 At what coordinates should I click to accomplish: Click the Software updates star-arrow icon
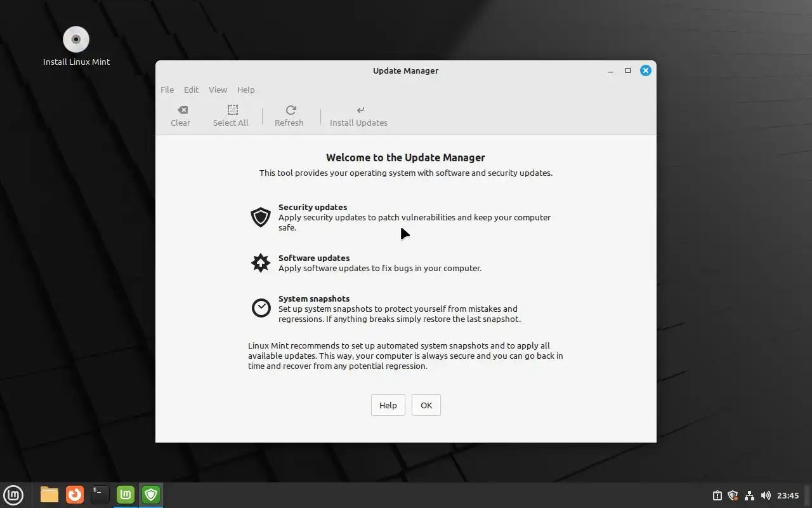click(x=261, y=263)
